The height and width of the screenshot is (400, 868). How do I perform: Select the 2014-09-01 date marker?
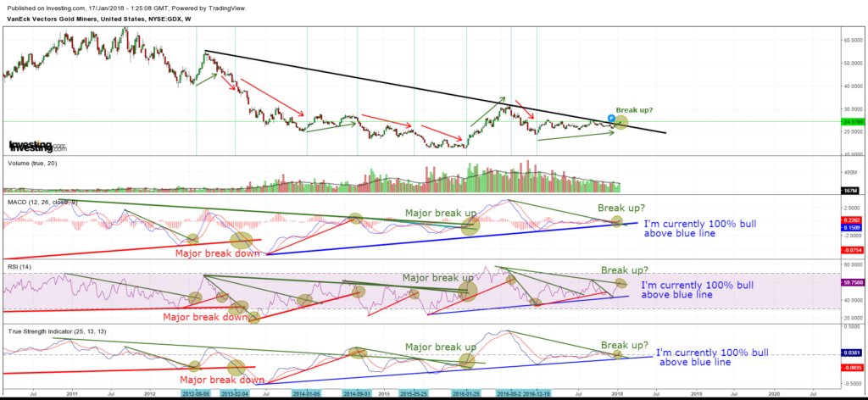tap(357, 393)
